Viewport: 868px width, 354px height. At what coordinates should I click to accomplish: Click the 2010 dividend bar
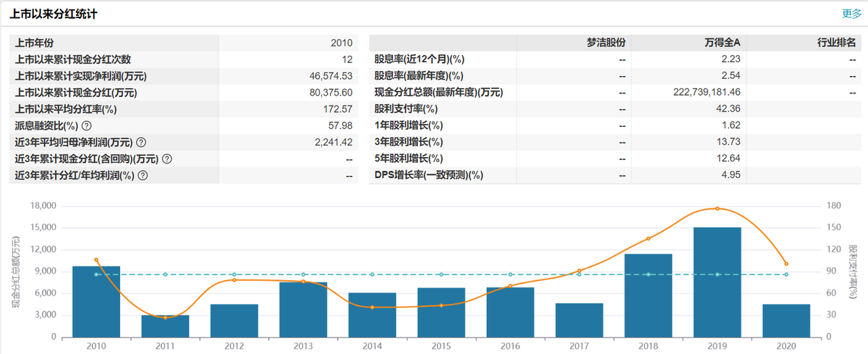[x=96, y=301]
